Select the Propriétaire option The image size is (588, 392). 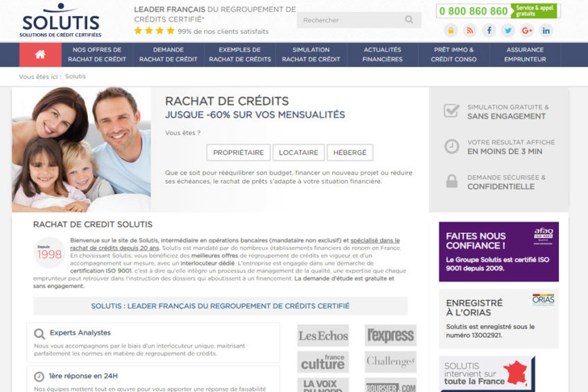[x=239, y=153]
